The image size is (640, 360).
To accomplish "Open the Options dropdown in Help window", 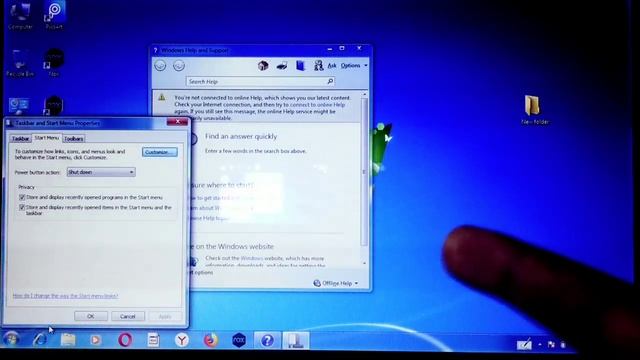I will coord(354,65).
